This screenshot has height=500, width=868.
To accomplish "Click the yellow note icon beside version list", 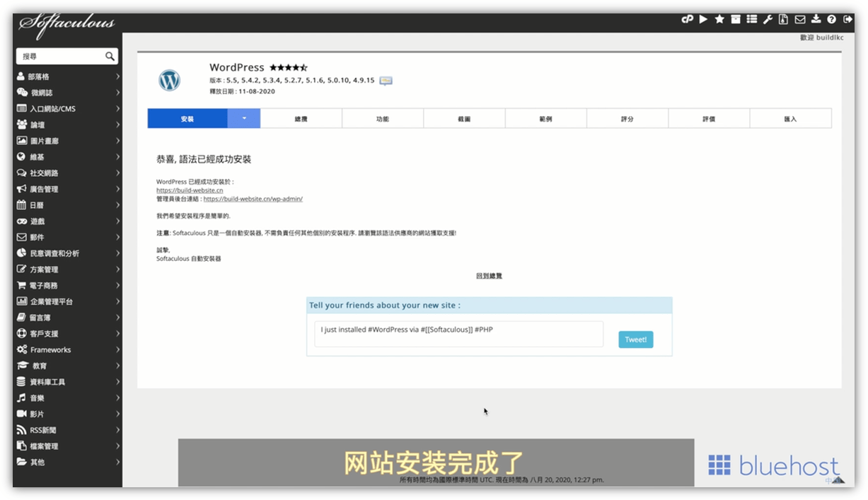I will [386, 81].
